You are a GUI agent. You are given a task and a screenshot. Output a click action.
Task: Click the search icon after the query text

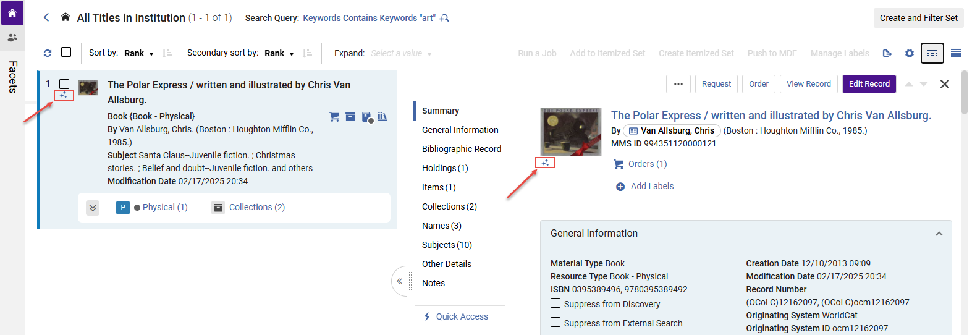444,18
